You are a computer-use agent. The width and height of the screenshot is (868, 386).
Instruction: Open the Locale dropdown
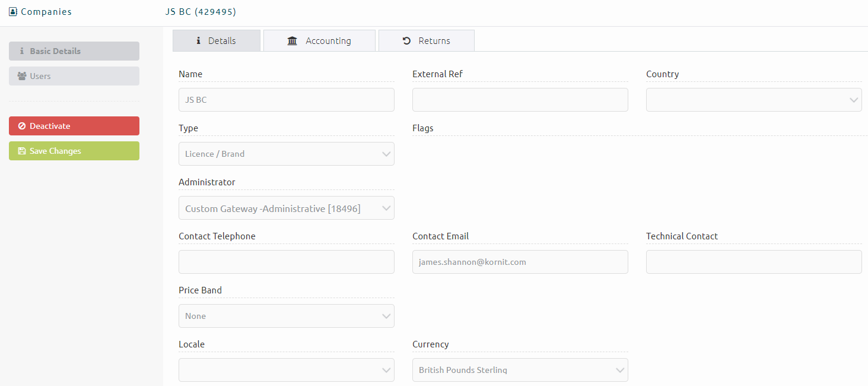(287, 370)
